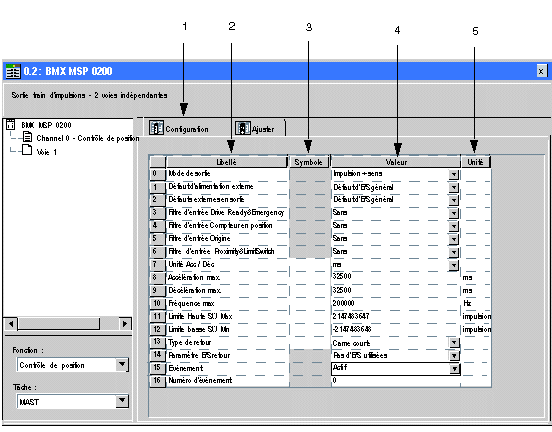This screenshot has width=552, height=432.
Task: Click the Unité column header
Action: click(475, 162)
